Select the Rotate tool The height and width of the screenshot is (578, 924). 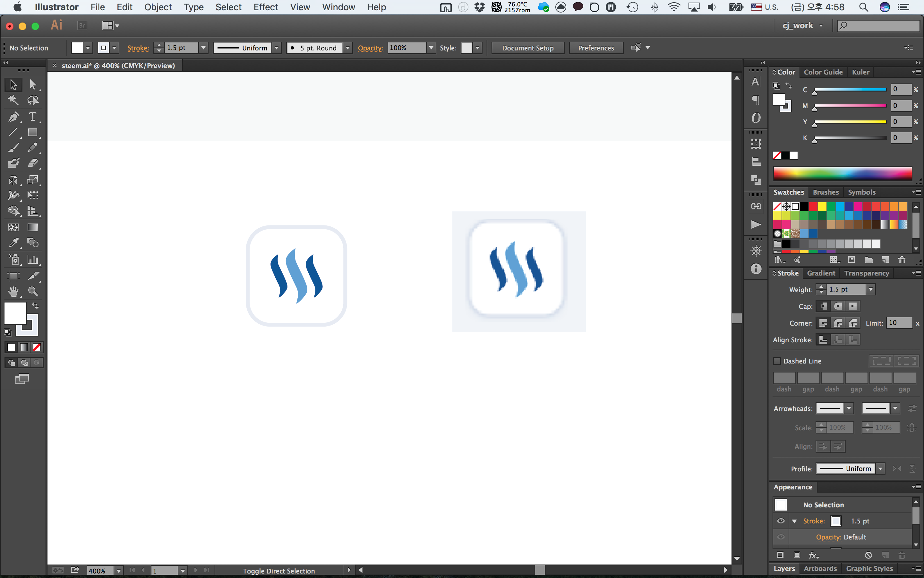point(13,180)
